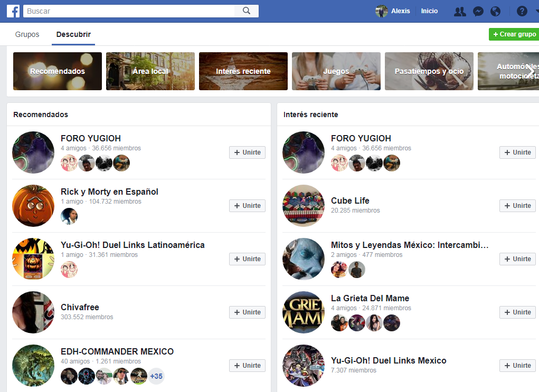The image size is (539, 392).
Task: Click EDH-COMMANDER MEXICO group picture
Action: tap(33, 366)
